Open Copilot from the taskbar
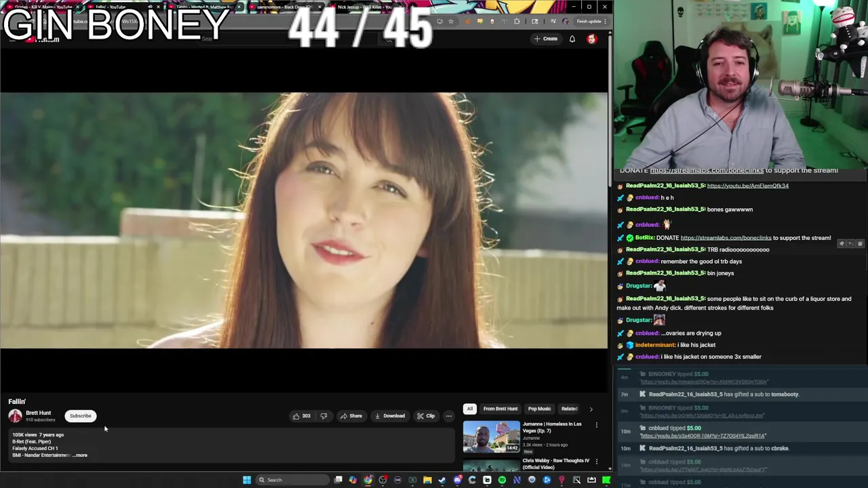 coord(353,480)
